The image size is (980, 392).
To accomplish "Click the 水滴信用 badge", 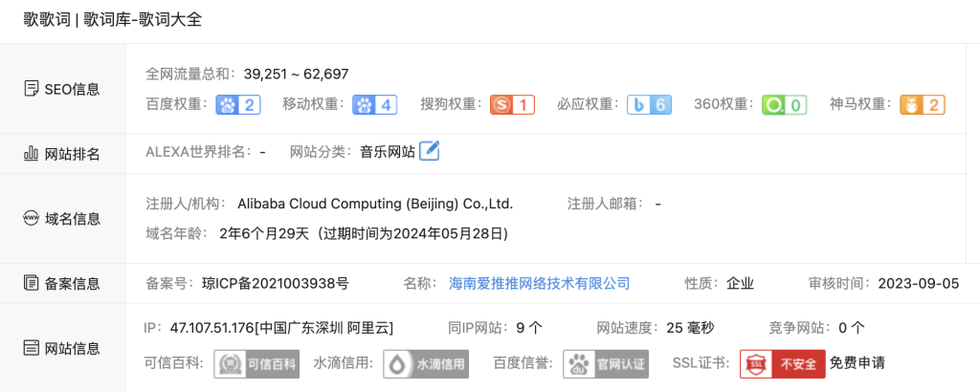I will 426,364.
